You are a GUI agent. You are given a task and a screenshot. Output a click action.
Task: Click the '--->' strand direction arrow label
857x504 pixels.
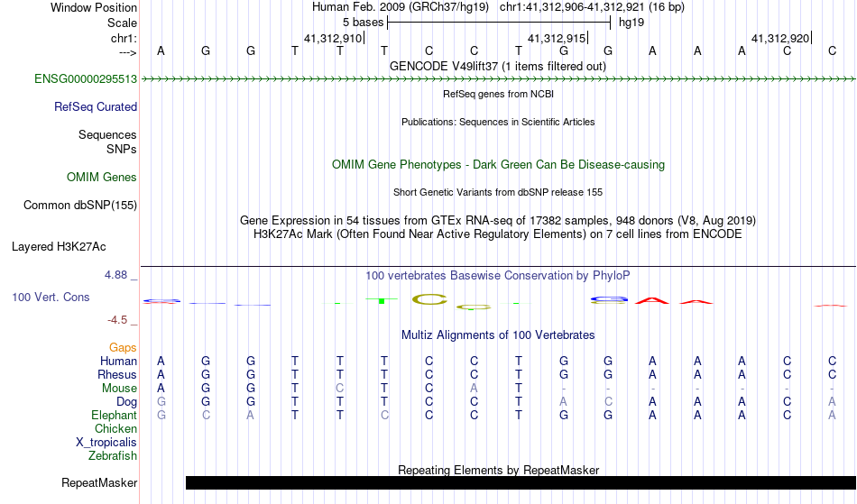click(128, 52)
